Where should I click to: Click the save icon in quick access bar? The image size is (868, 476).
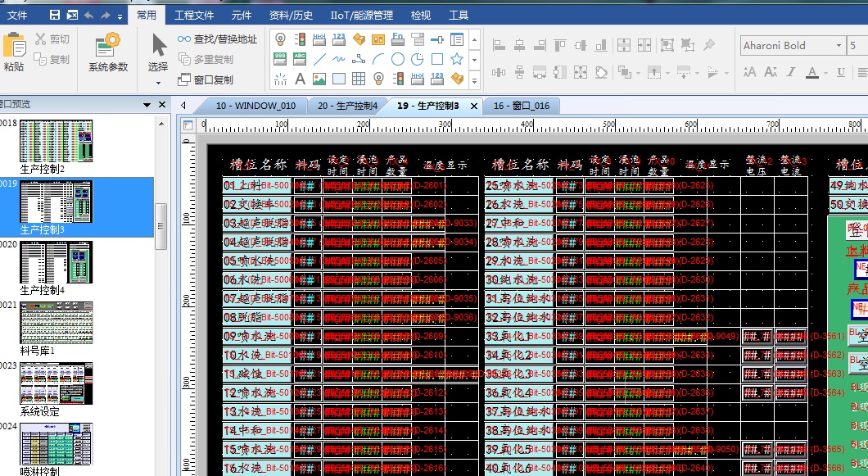coord(55,15)
